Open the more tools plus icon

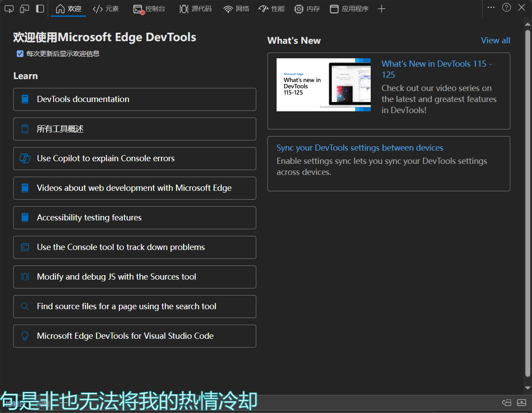click(382, 9)
